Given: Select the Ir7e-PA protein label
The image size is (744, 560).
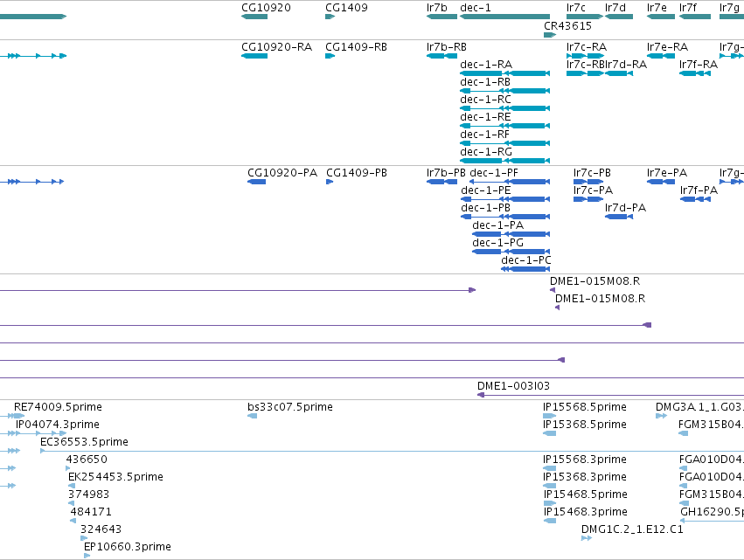Looking at the screenshot, I should [x=667, y=173].
